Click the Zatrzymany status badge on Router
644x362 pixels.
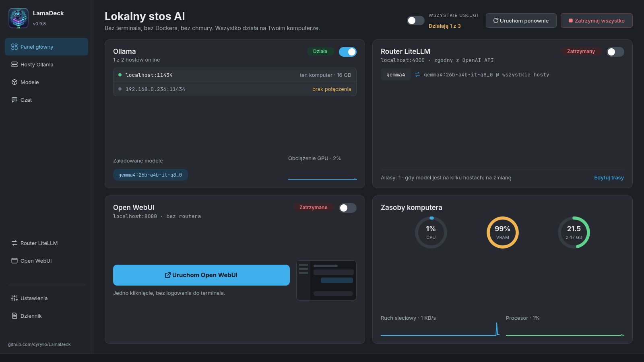tap(581, 51)
